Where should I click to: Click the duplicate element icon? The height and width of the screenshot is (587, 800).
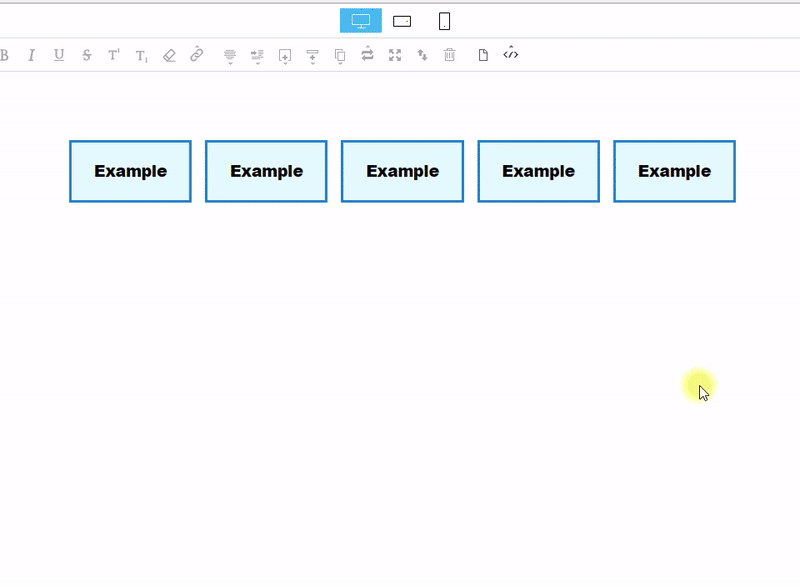(340, 56)
